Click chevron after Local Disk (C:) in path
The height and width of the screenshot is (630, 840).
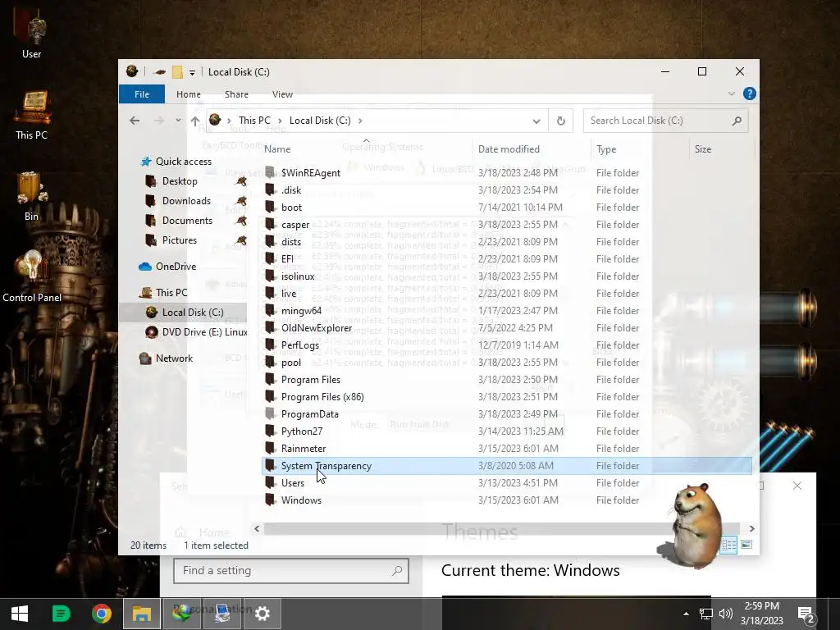click(360, 121)
